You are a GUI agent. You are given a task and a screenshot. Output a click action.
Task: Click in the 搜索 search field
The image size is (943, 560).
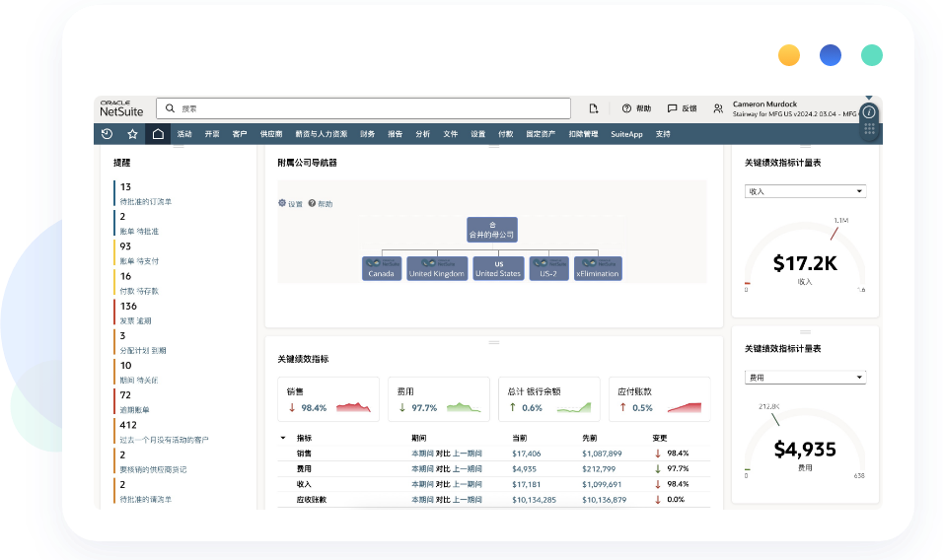pos(365,108)
